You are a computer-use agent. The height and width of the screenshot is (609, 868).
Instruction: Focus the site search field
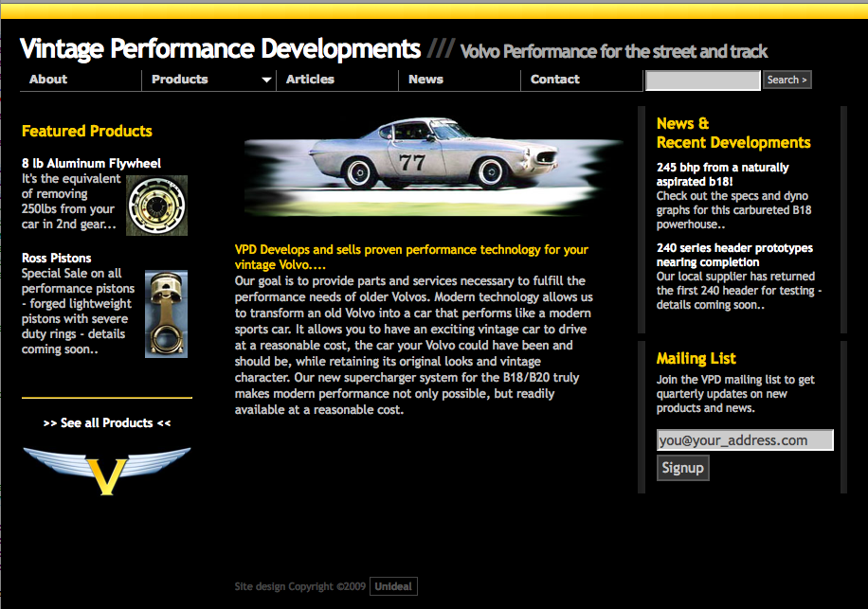pyautogui.click(x=703, y=81)
